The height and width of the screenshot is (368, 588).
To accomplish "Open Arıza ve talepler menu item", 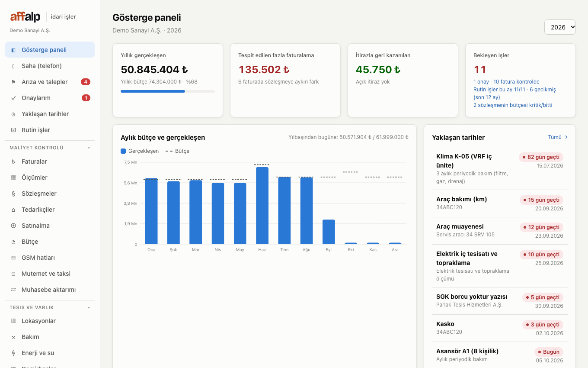I will pyautogui.click(x=50, y=82).
